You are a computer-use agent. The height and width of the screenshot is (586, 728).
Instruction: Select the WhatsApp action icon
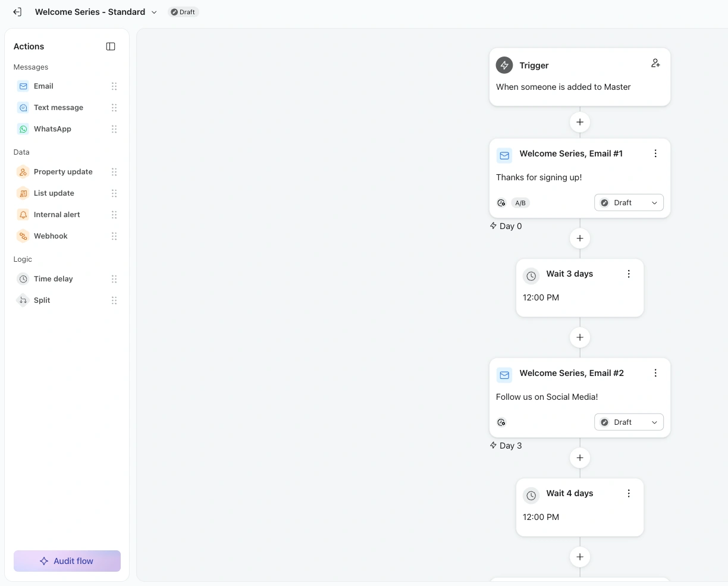[x=23, y=129]
